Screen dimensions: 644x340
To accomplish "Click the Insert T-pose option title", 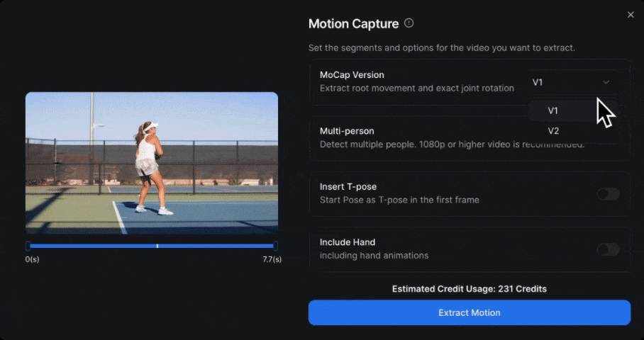I will 348,187.
